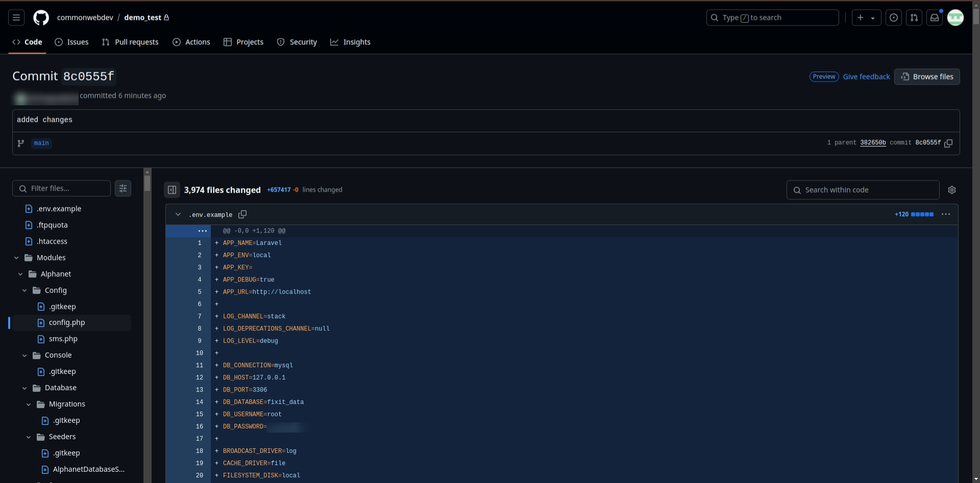Open diff view settings gear
This screenshot has height=483, width=980.
952,190
